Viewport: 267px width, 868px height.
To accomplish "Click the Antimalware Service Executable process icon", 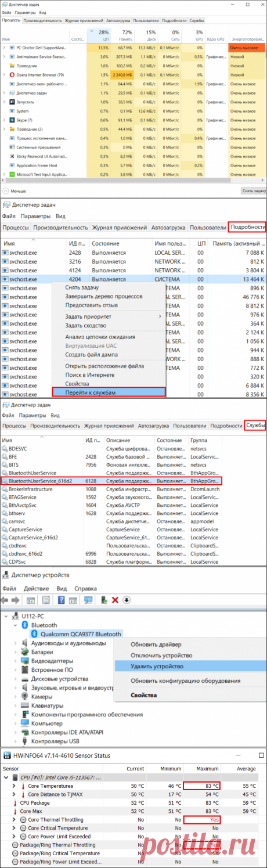I will point(12,57).
